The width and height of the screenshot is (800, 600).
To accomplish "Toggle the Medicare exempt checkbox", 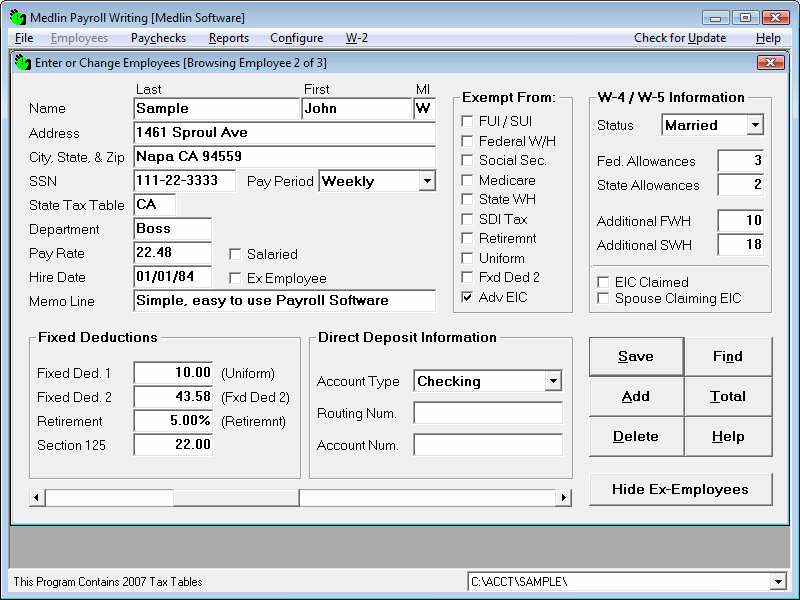I will (x=467, y=180).
